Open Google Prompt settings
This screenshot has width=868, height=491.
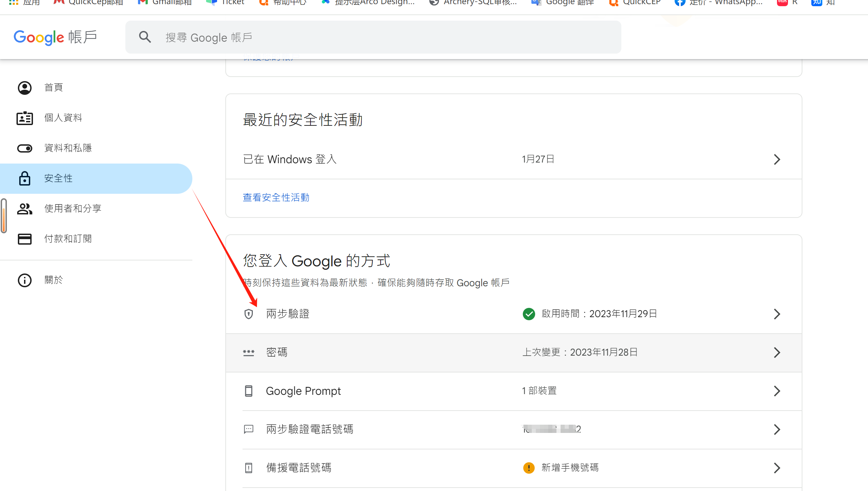pyautogui.click(x=514, y=391)
